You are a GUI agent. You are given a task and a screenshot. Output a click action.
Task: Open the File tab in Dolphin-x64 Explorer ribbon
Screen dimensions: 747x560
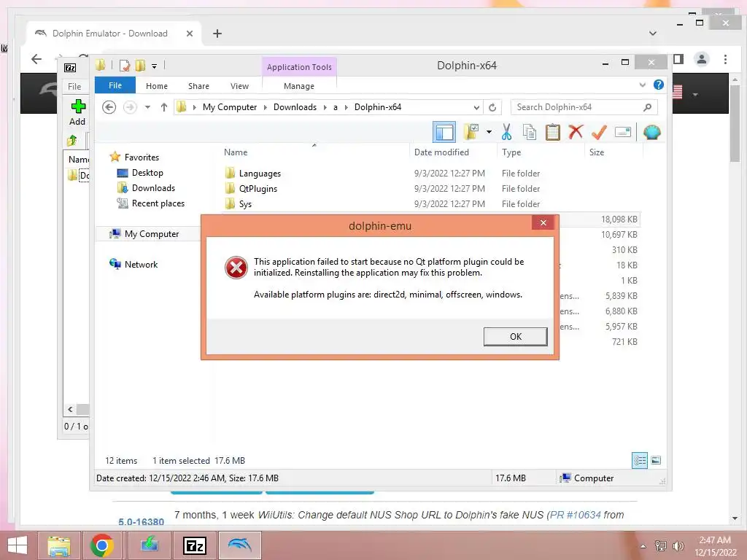pyautogui.click(x=115, y=86)
